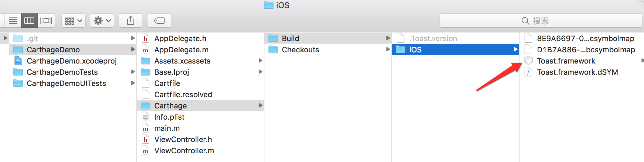The width and height of the screenshot is (644, 162).
Task: Switch to cover flow view
Action: coord(46,21)
